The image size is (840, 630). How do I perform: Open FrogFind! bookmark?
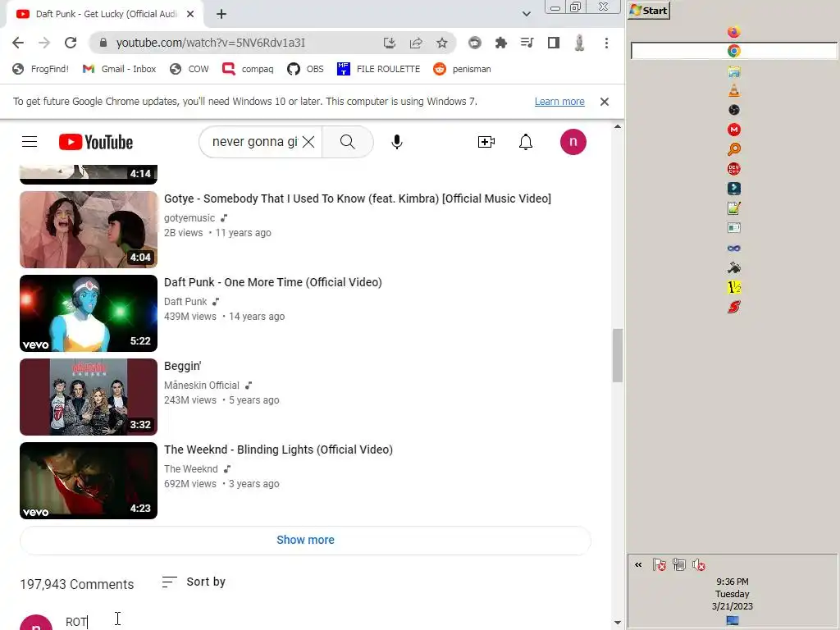click(x=41, y=69)
